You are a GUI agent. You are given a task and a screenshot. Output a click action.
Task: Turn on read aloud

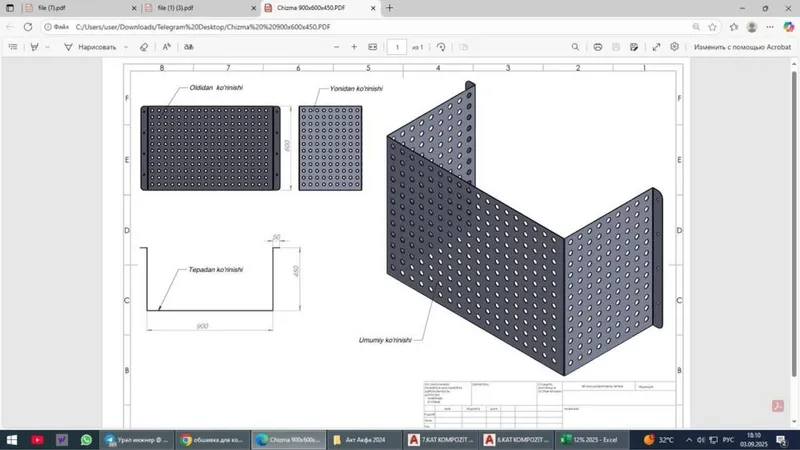[166, 47]
